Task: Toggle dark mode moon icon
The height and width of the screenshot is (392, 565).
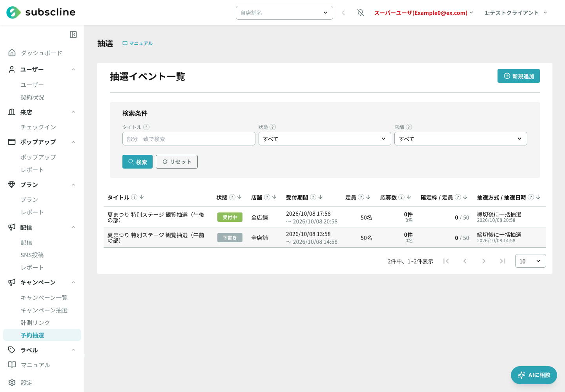Action: tap(344, 13)
